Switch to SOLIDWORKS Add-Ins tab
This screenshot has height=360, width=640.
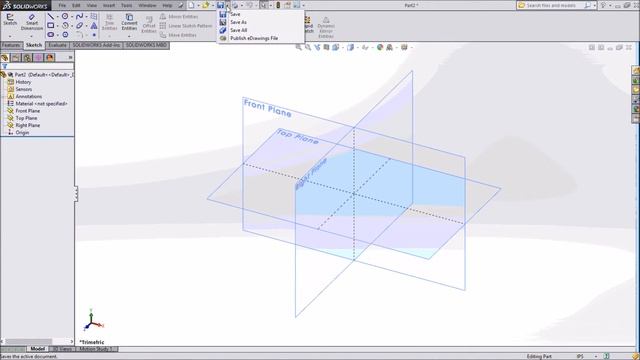(97, 45)
